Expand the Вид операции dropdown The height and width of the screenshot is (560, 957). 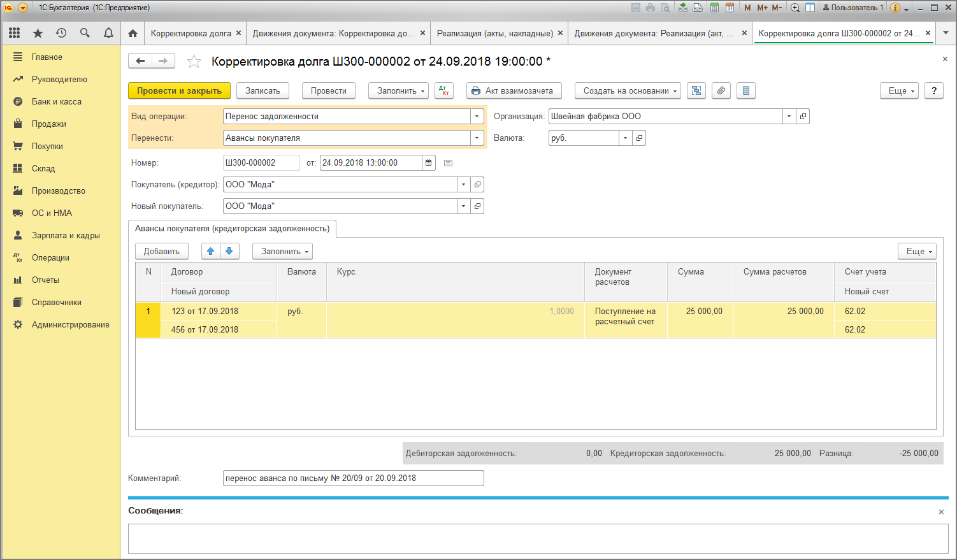point(477,117)
